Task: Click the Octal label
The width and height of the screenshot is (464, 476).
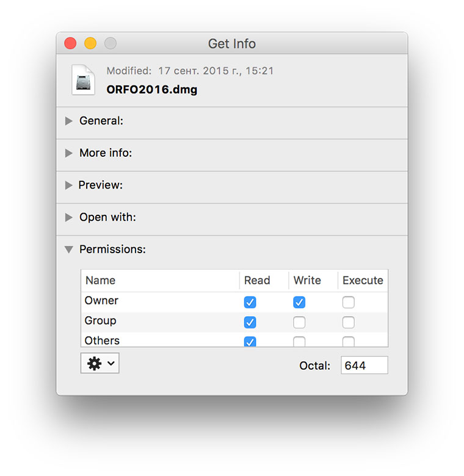Action: pos(314,366)
